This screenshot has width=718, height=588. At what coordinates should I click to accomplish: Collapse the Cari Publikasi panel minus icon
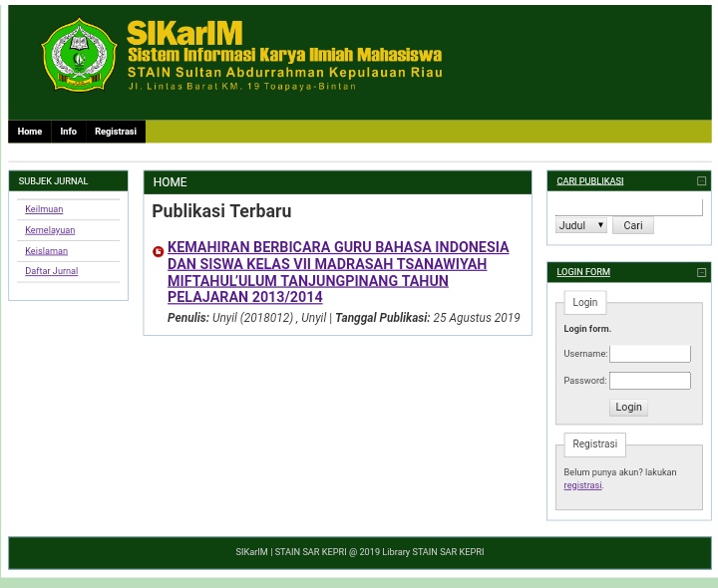pyautogui.click(x=701, y=180)
